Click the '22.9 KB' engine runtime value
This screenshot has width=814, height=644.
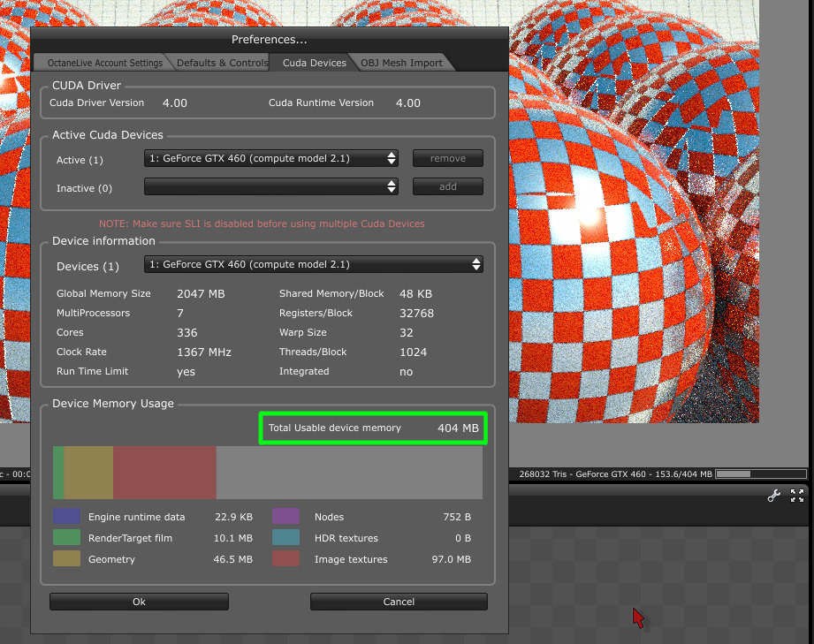pyautogui.click(x=233, y=517)
